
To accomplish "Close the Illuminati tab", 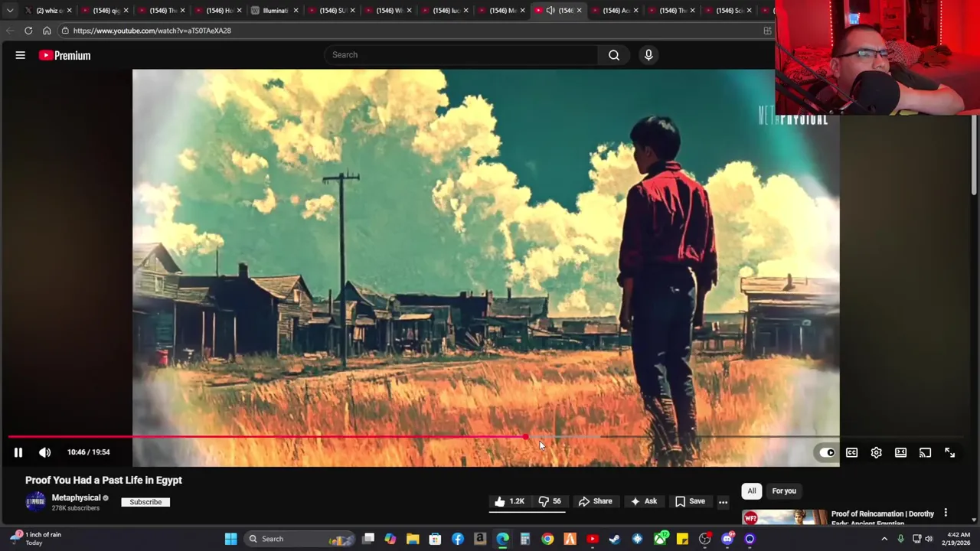I will (296, 11).
